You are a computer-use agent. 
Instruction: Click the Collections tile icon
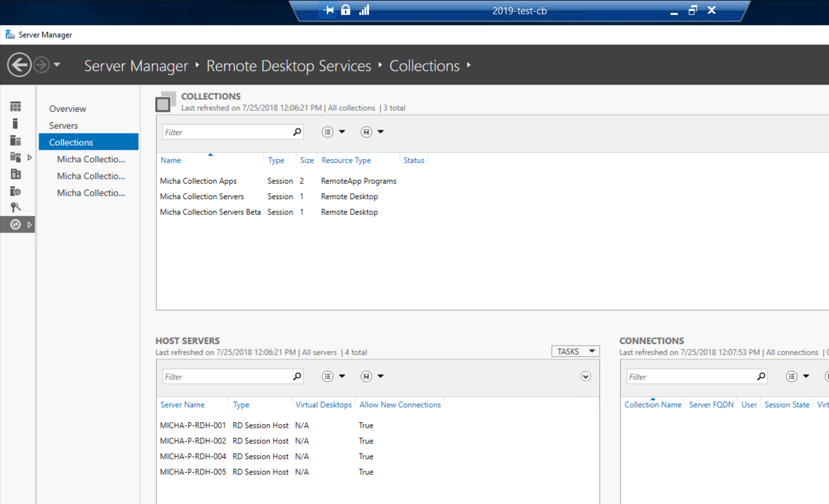[x=165, y=102]
